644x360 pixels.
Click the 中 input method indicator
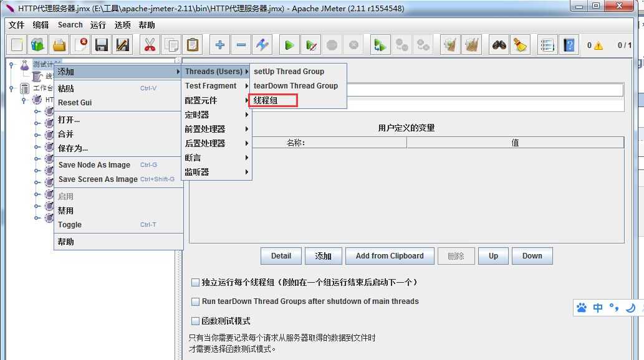598,308
